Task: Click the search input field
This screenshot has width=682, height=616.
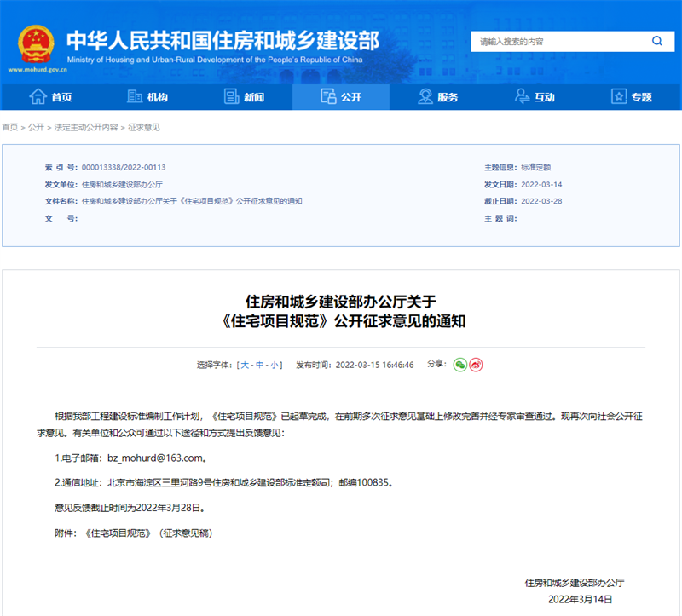Action: (x=558, y=41)
